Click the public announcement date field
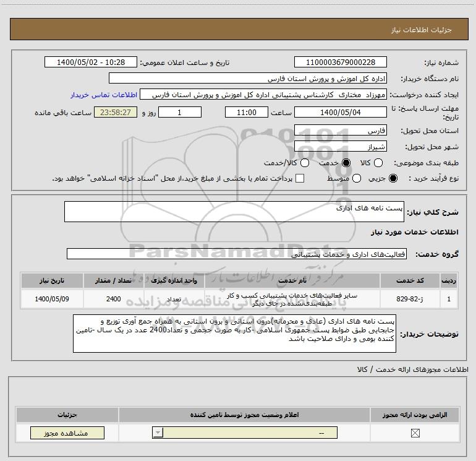476x461 pixels. (x=91, y=62)
